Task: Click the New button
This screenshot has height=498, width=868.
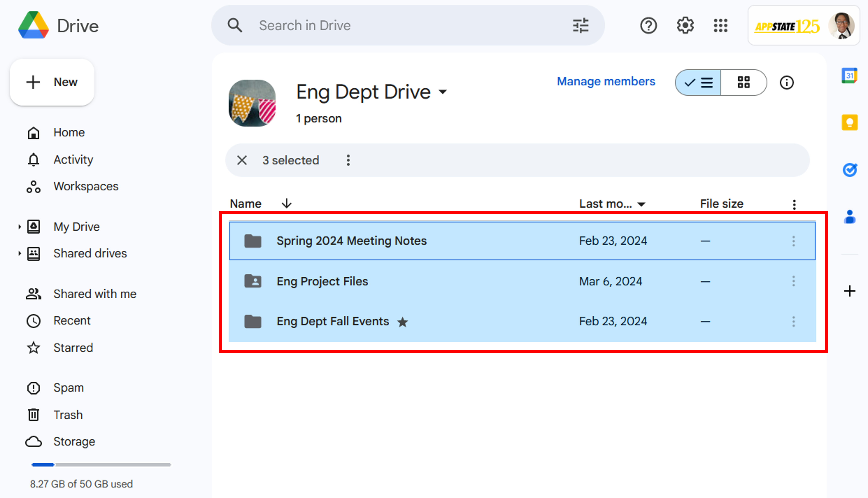Action: (x=52, y=82)
